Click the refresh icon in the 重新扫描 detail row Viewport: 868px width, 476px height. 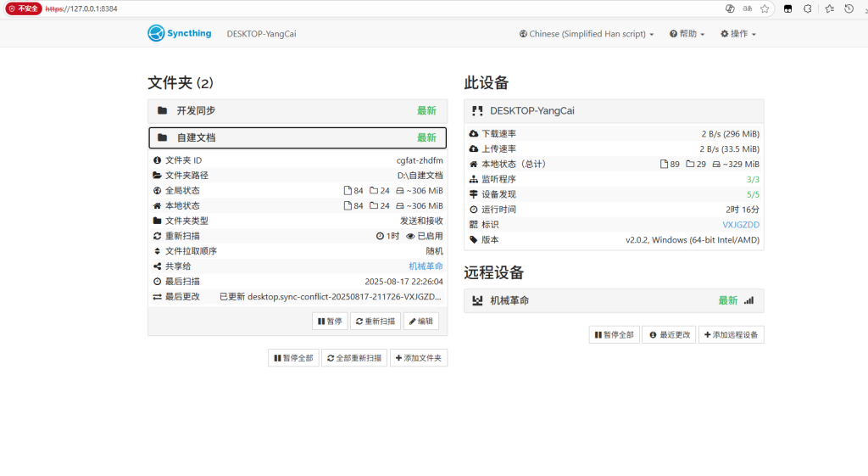pyautogui.click(x=157, y=236)
